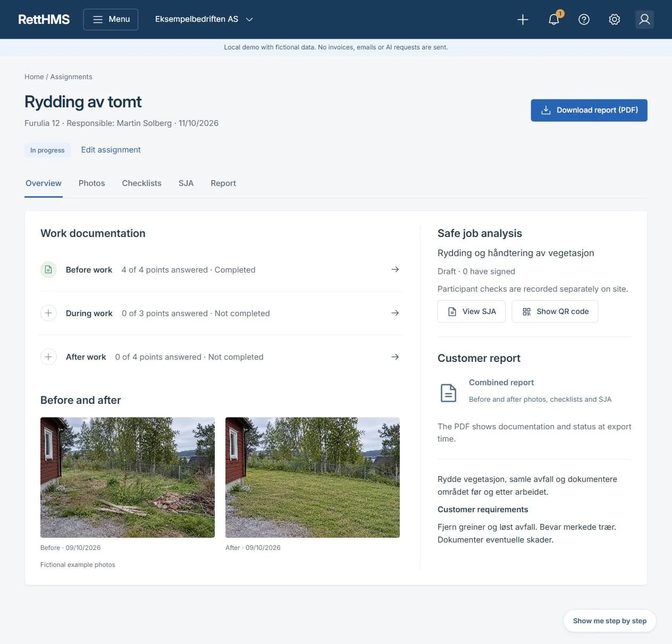Click the Edit assignment link

[x=111, y=150]
